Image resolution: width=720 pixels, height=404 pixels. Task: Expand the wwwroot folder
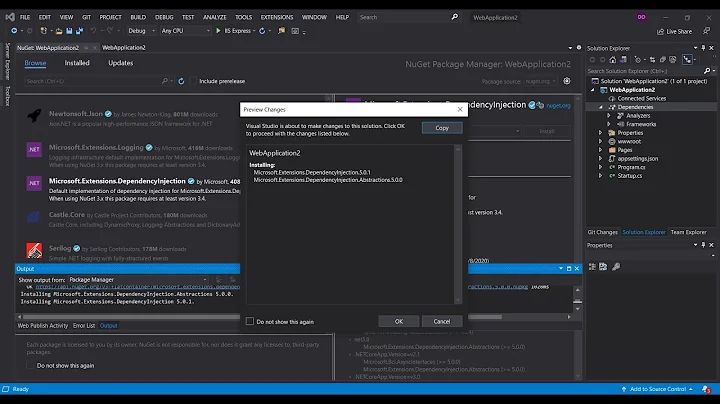pyautogui.click(x=600, y=141)
